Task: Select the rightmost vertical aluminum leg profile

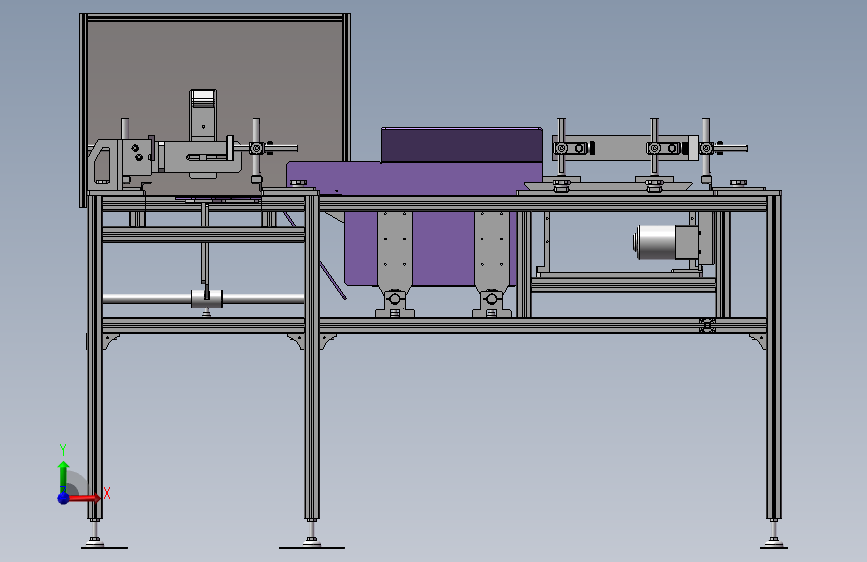Action: [774, 357]
